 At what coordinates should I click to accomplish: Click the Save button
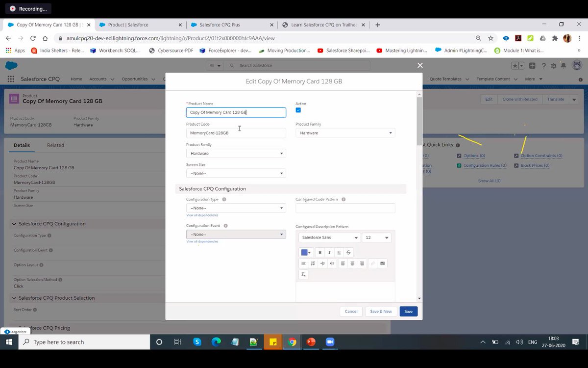[408, 312]
